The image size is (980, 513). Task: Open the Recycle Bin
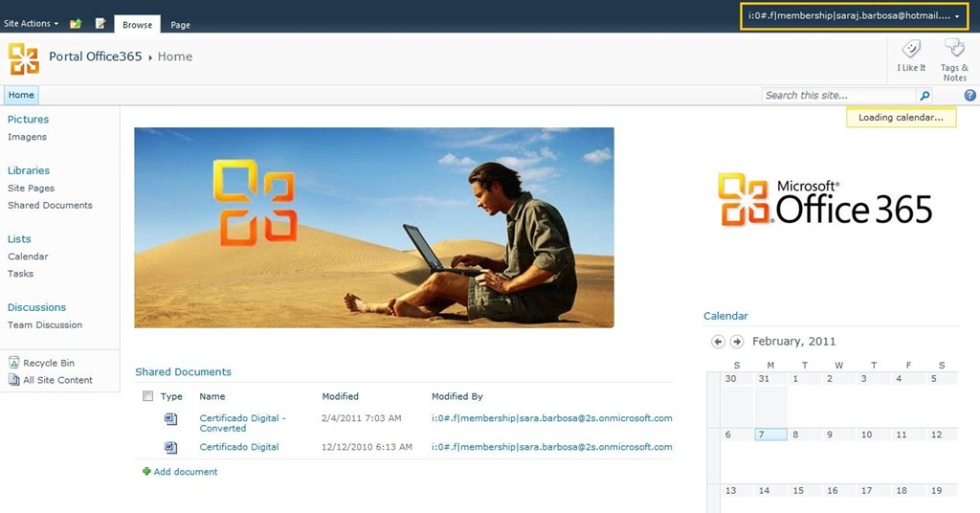pyautogui.click(x=48, y=364)
